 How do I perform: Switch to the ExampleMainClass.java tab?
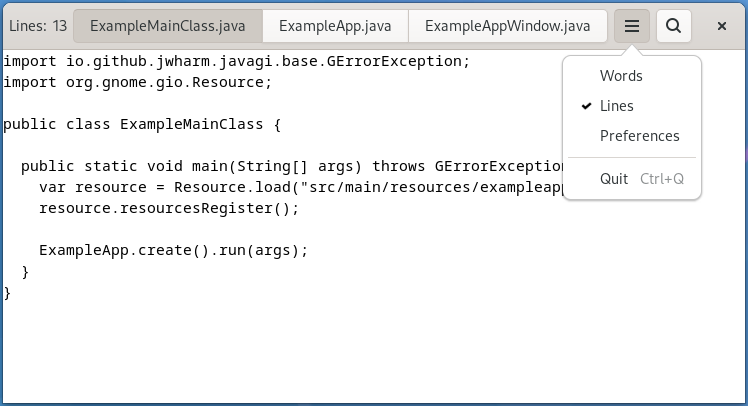coord(168,26)
